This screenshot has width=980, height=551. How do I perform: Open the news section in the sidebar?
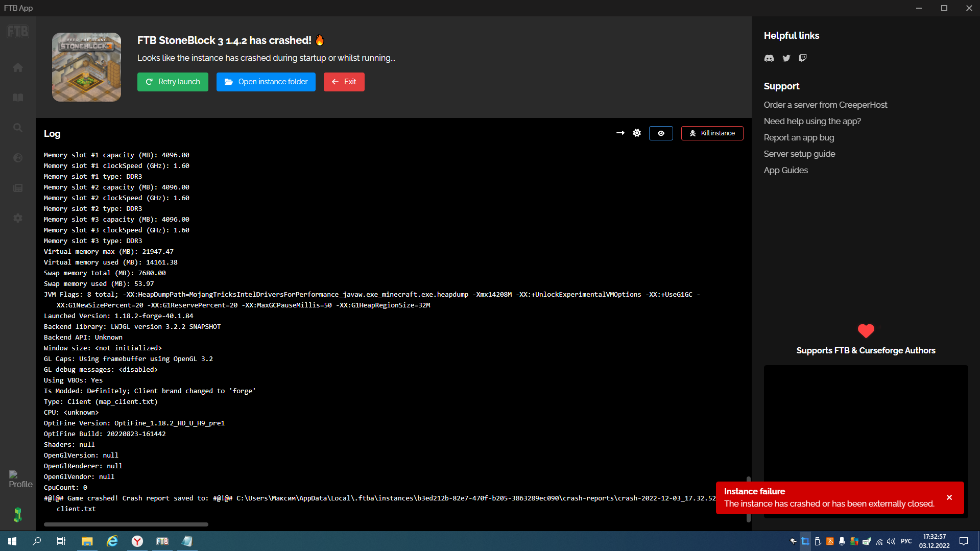18,188
